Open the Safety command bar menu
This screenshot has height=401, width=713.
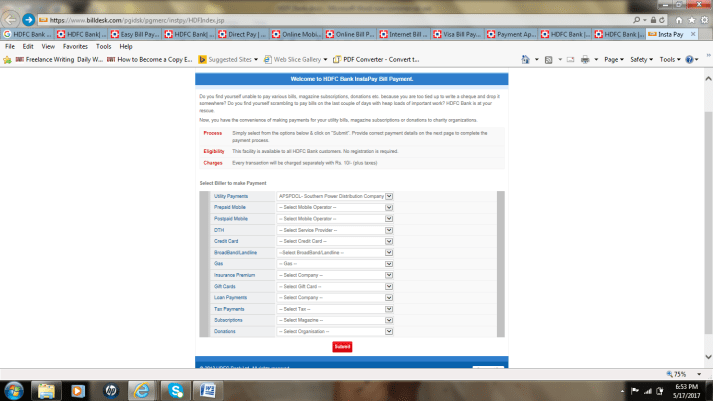pyautogui.click(x=641, y=60)
